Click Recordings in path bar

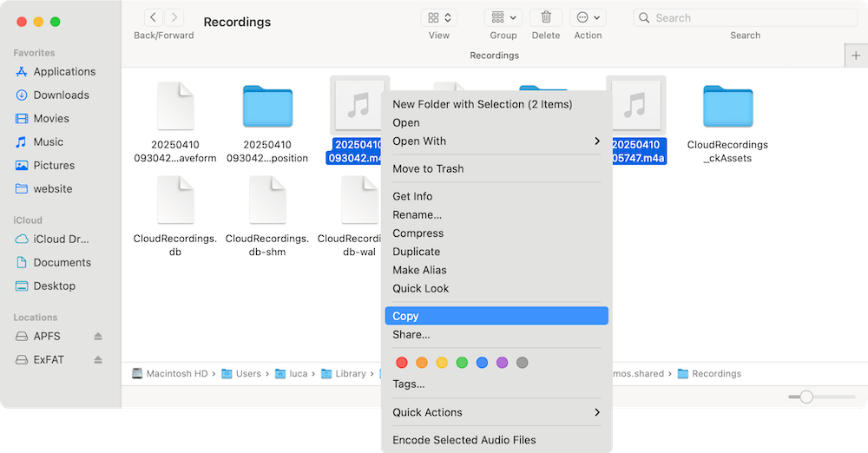click(x=710, y=374)
